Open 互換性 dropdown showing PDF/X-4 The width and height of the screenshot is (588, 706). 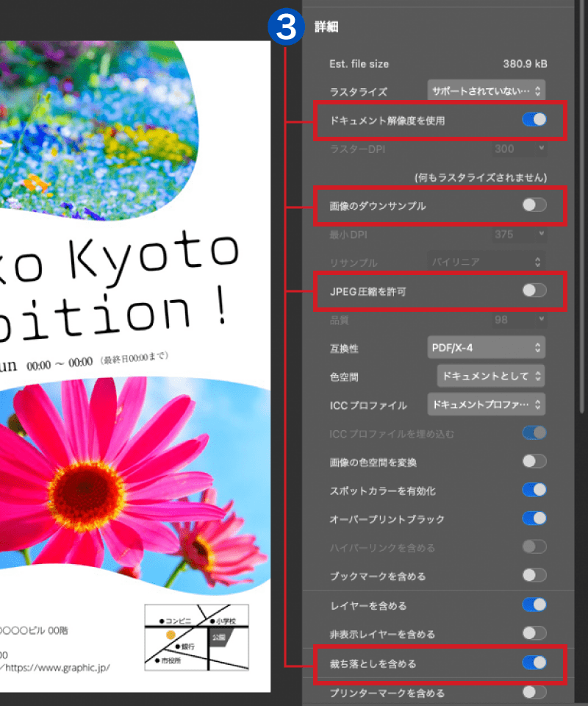click(x=486, y=347)
